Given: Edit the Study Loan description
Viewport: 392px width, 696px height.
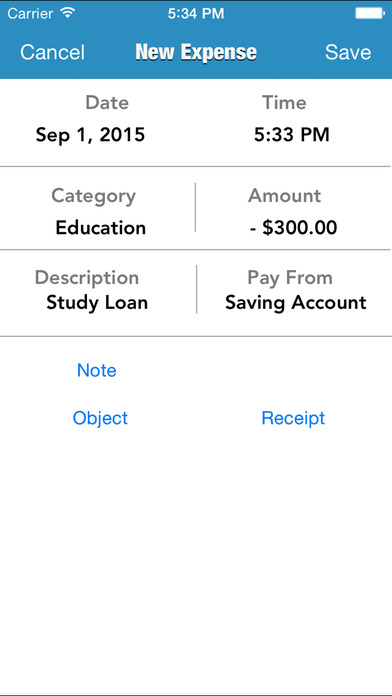Looking at the screenshot, I should pos(97,303).
